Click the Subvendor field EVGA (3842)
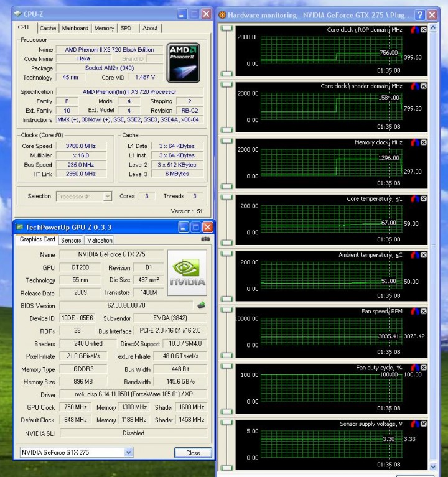This screenshot has height=477, width=448. tap(170, 318)
